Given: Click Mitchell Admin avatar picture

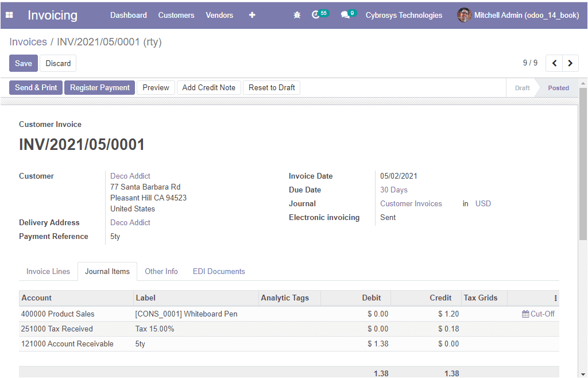Looking at the screenshot, I should pos(464,15).
